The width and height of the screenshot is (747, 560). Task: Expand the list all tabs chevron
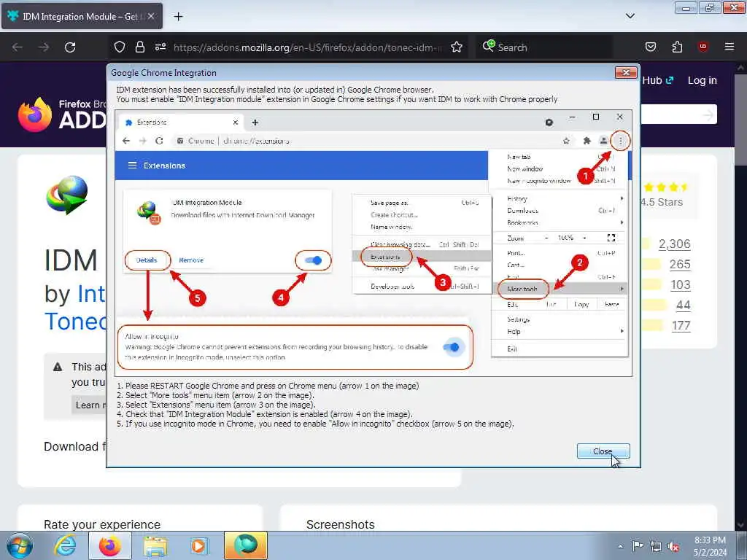coord(630,16)
